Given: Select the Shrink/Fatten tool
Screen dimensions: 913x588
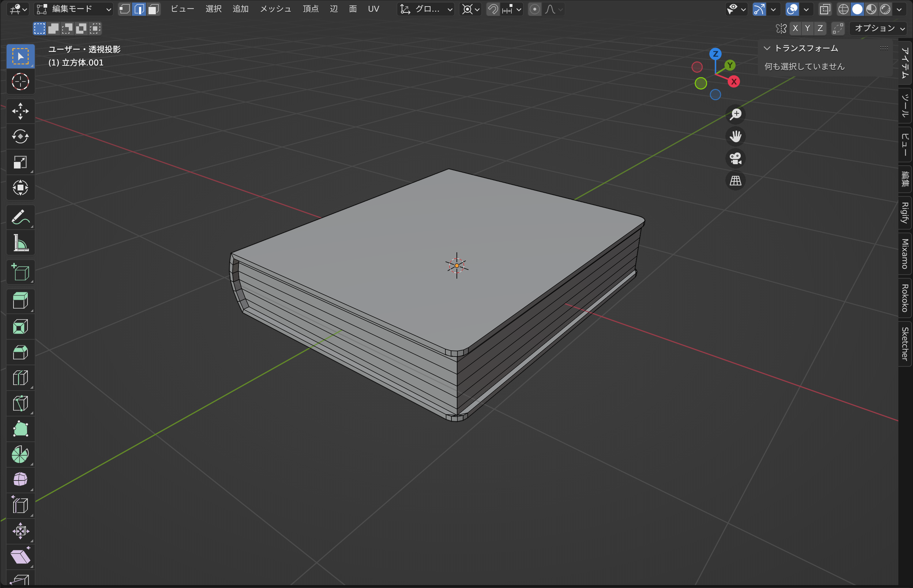Looking at the screenshot, I should coord(20,531).
